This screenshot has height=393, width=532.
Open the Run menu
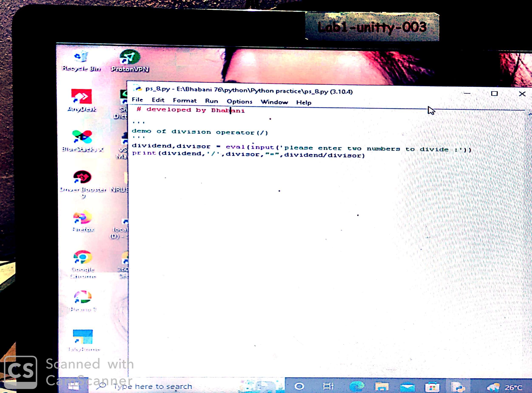211,101
